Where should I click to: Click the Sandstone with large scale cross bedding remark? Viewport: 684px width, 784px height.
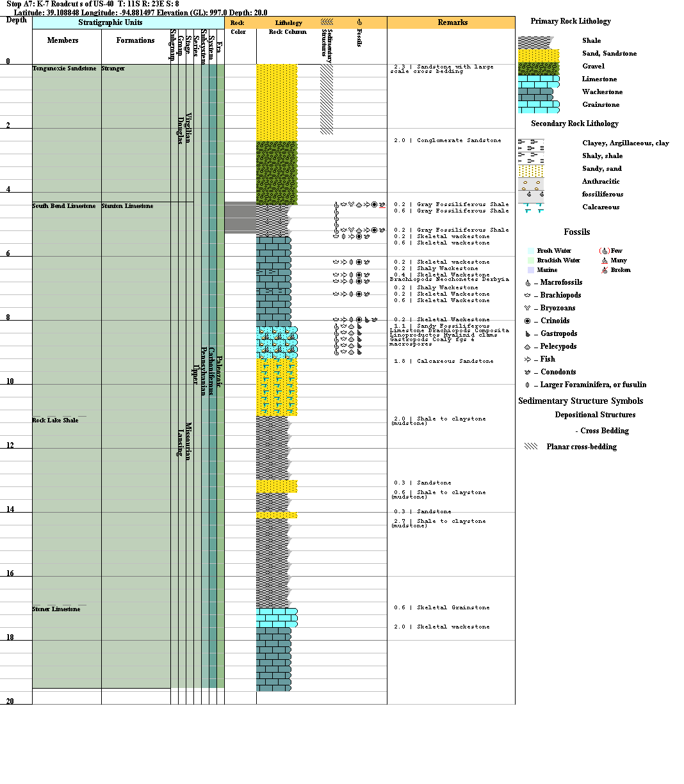442,69
